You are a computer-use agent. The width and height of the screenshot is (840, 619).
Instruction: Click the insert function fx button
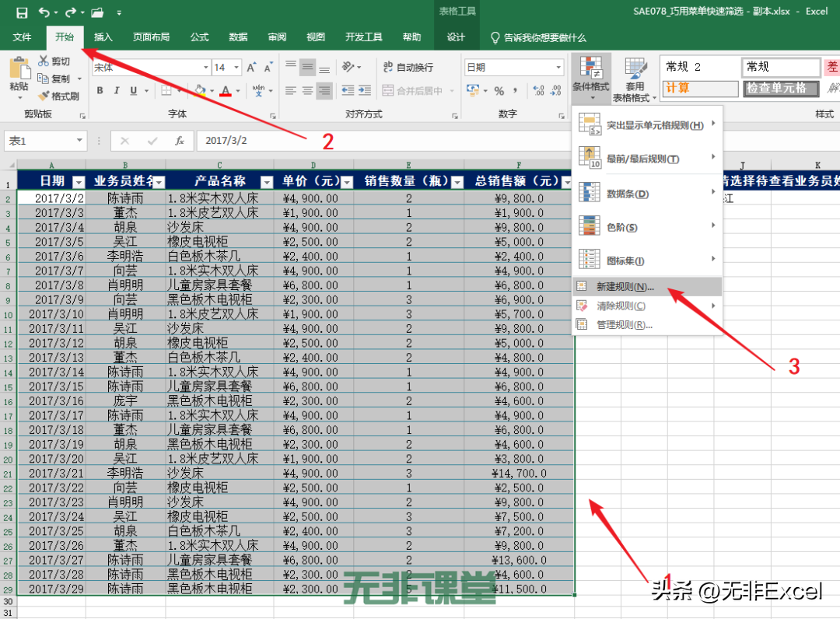tap(180, 141)
